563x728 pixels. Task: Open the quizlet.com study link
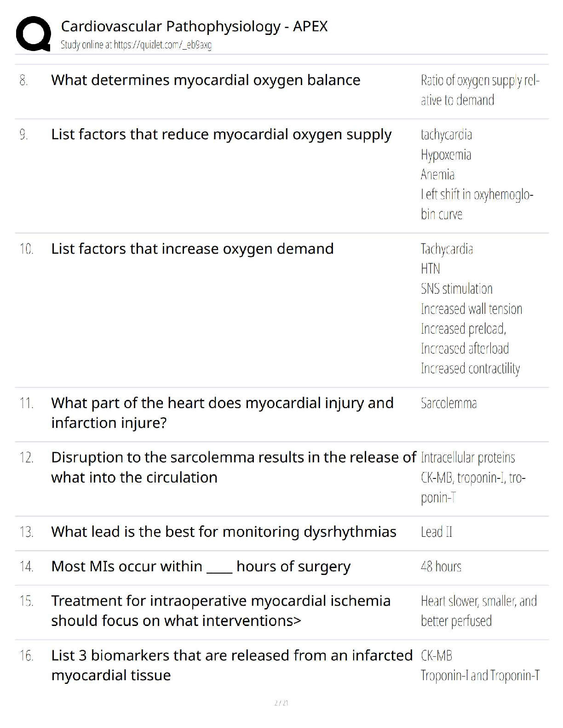[136, 45]
